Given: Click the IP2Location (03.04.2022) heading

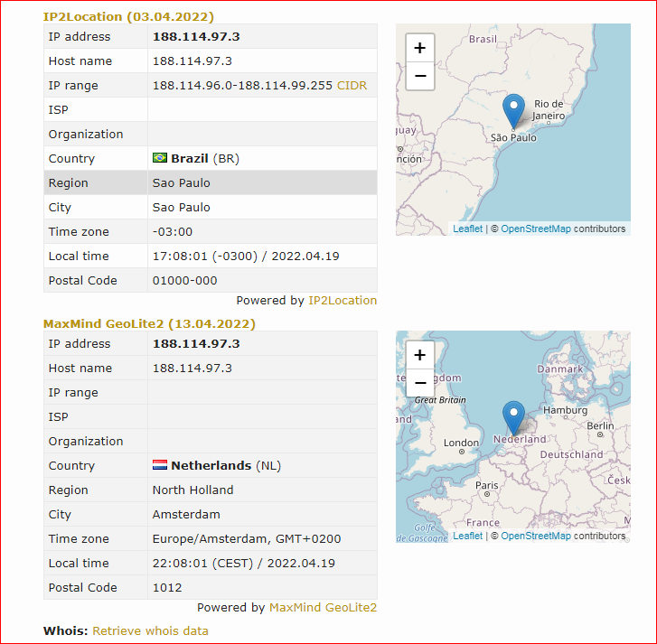Looking at the screenshot, I should 128,17.
